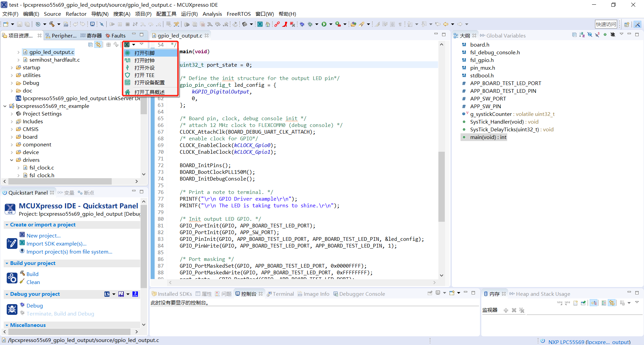Toggle Hide Static Members in outline

(597, 35)
